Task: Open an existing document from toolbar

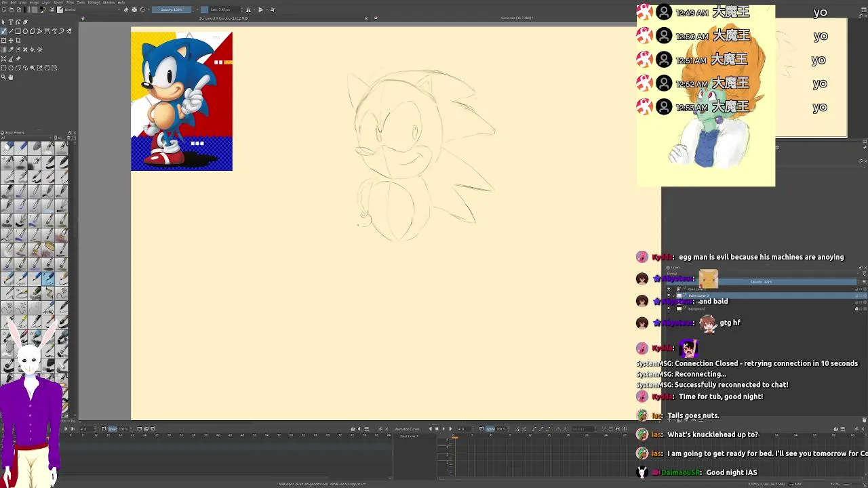Action: coord(12,9)
